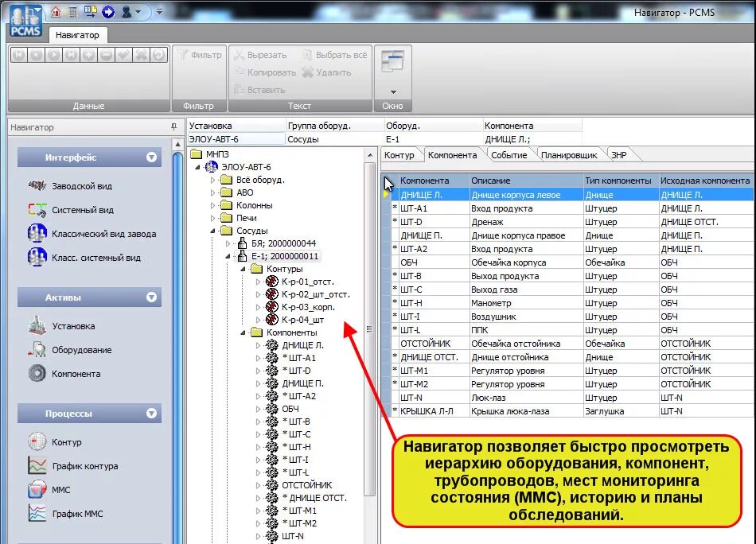Click the Фильтр funnel button
Viewport: 756px width, 544px height.
tap(199, 55)
